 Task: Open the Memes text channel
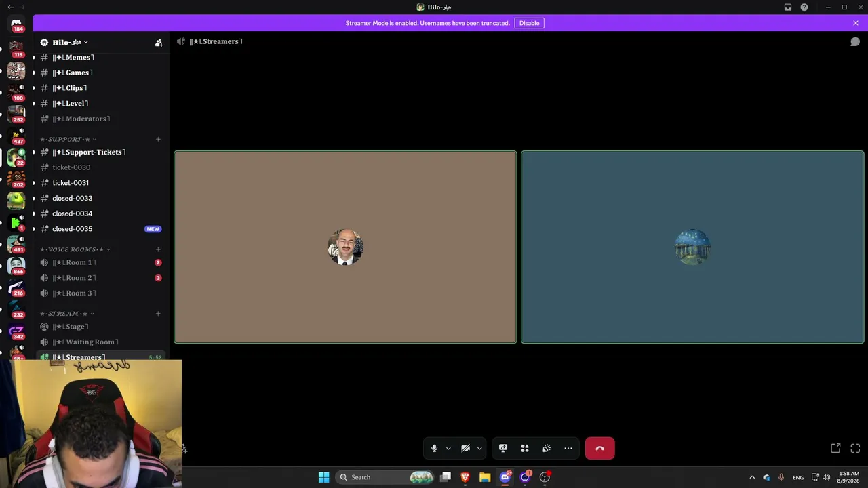[101, 58]
